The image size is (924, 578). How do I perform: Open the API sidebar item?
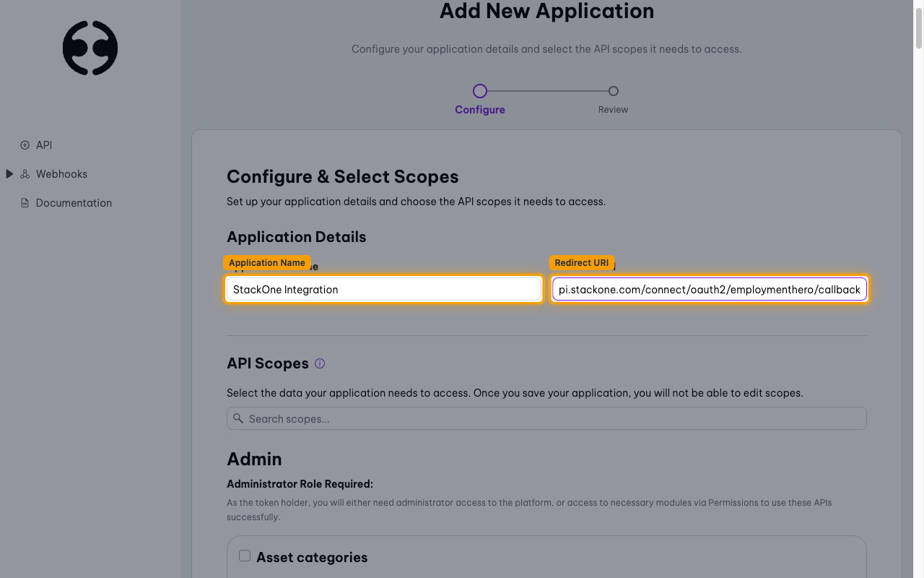[x=44, y=145]
